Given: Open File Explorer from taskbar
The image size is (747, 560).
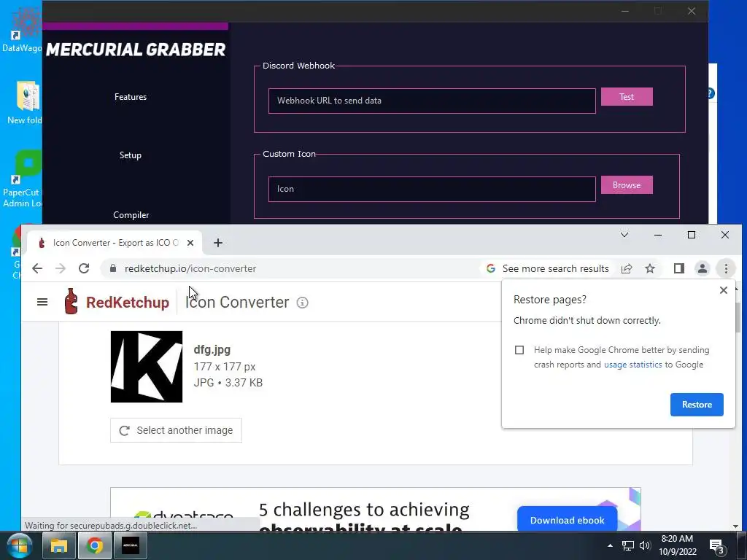Looking at the screenshot, I should (x=58, y=545).
